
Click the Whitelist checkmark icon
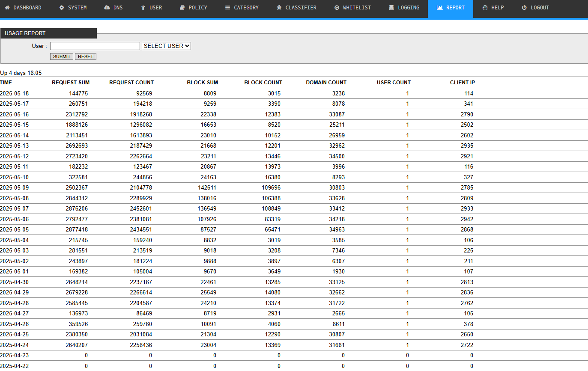tap(337, 8)
